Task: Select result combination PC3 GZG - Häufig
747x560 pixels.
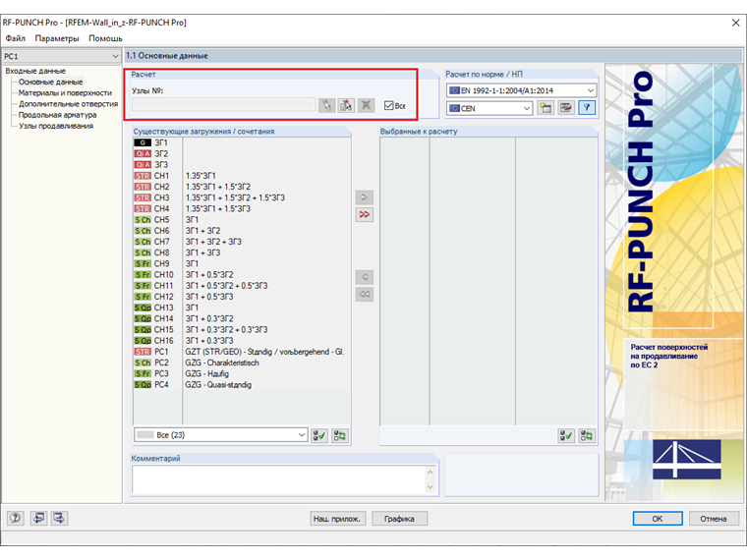Action: pos(242,373)
